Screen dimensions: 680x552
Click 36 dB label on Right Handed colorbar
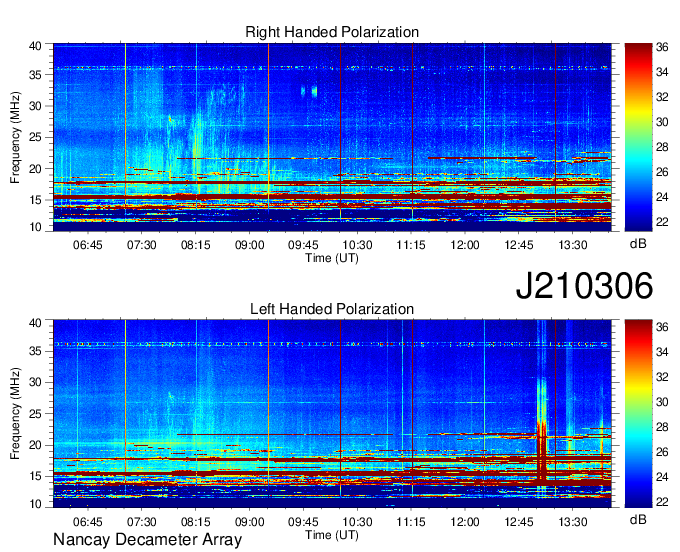coord(662,47)
